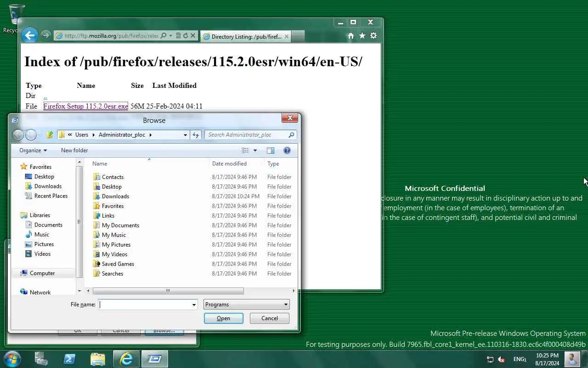Click the help icon in Browse dialog
The height and width of the screenshot is (368, 588).
coord(287,150)
